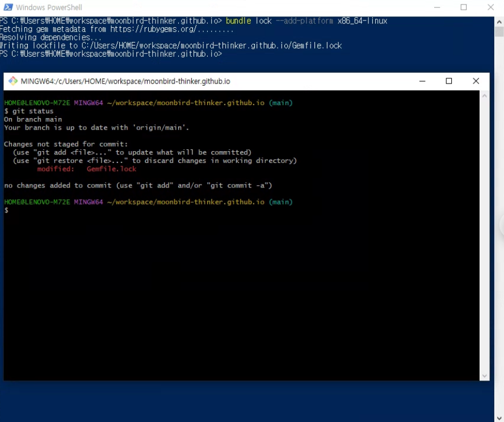The height and width of the screenshot is (422, 504).
Task: Click the last PowerShell prompt line
Action: pos(111,54)
